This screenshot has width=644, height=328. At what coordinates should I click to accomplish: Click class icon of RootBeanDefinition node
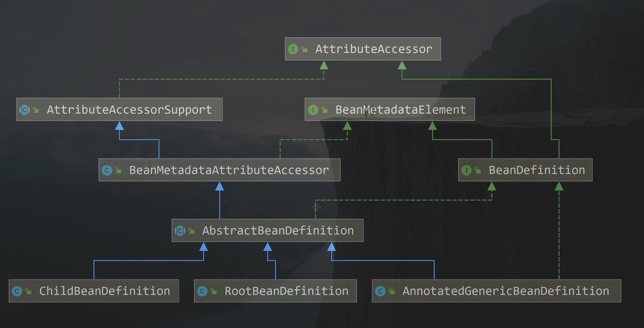[202, 291]
